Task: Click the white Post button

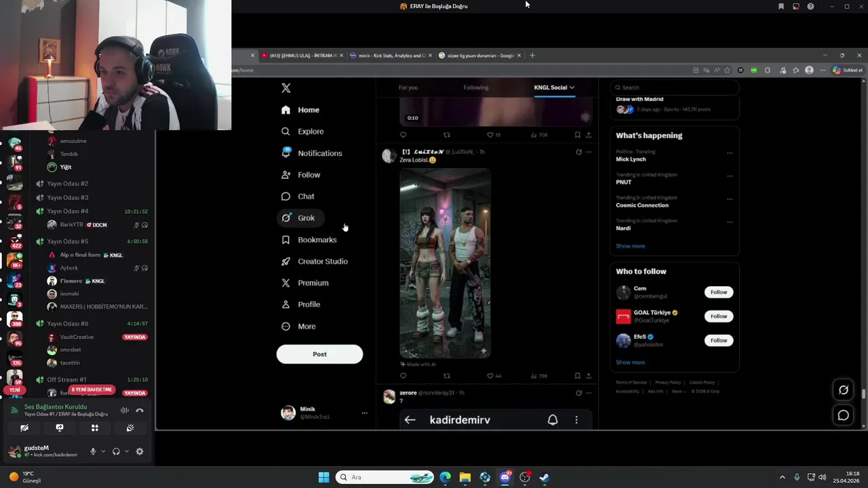Action: click(319, 354)
